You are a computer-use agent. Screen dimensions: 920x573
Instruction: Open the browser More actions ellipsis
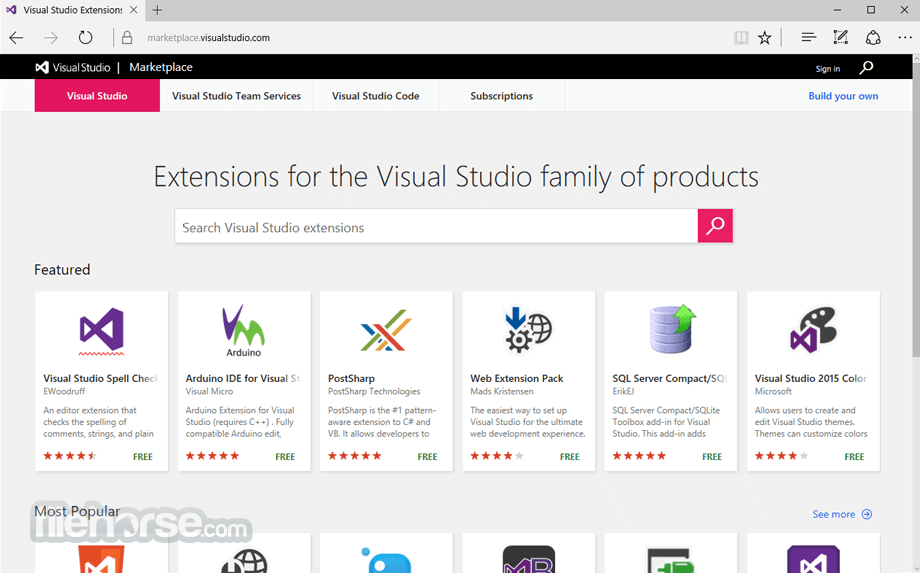click(x=905, y=38)
